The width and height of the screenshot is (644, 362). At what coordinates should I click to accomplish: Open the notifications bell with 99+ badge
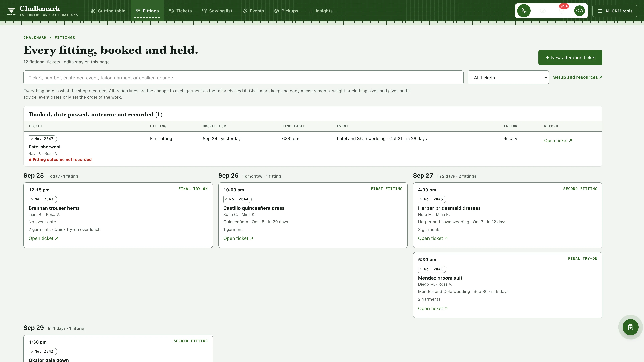561,11
